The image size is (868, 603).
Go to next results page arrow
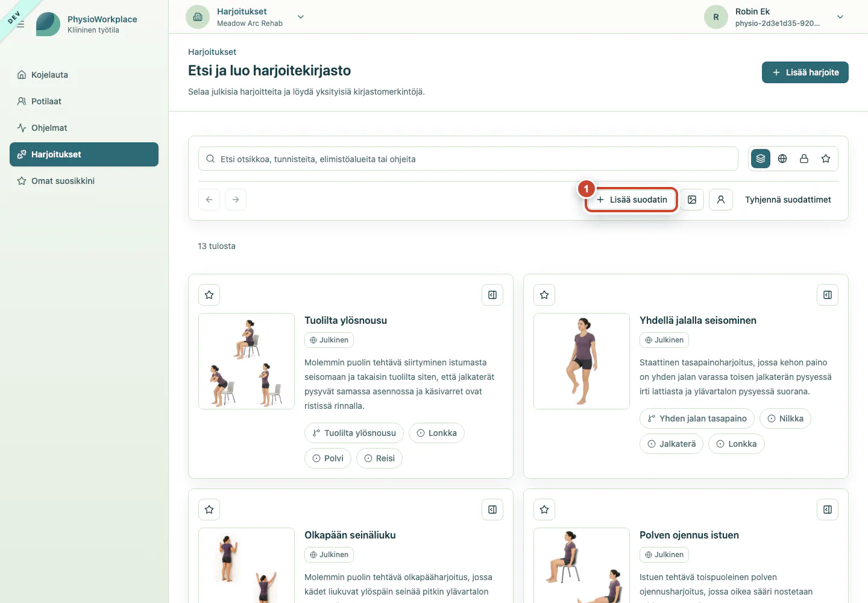[236, 200]
